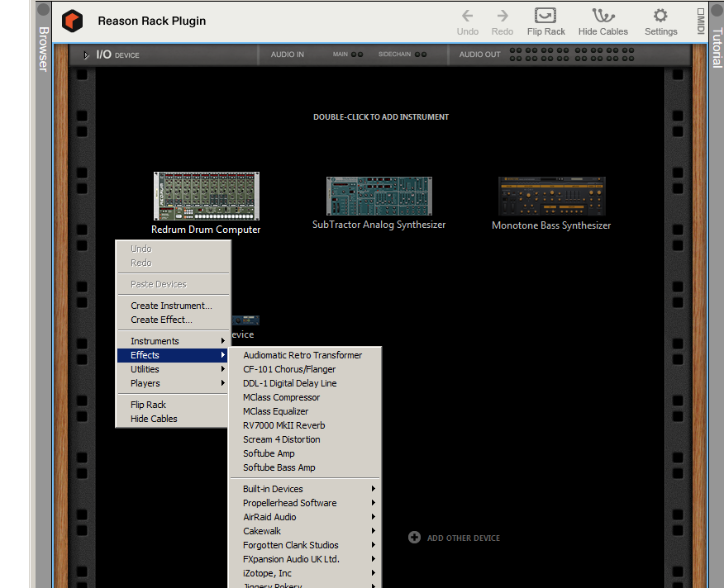
Task: Click the Audio In Main jack indicators
Action: (357, 55)
